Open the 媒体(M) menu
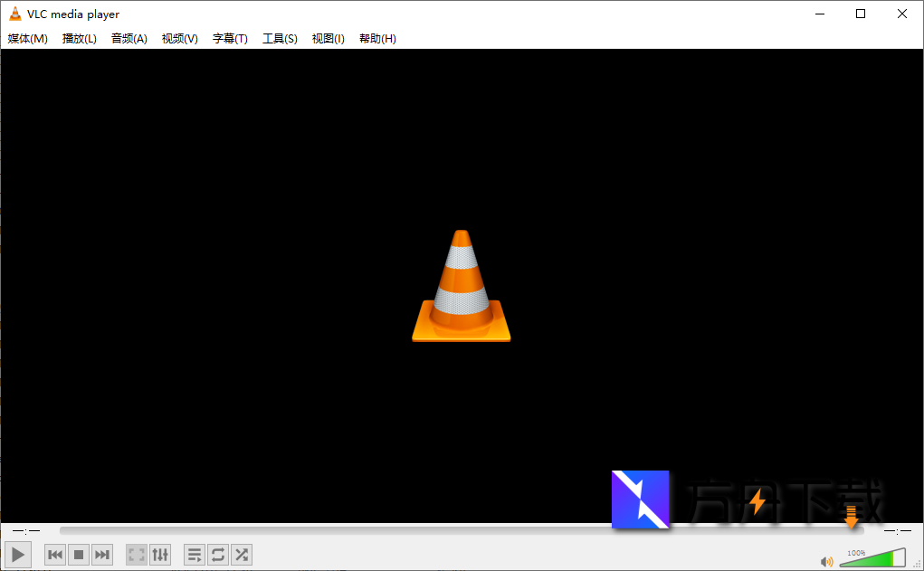The height and width of the screenshot is (571, 924). pos(28,38)
